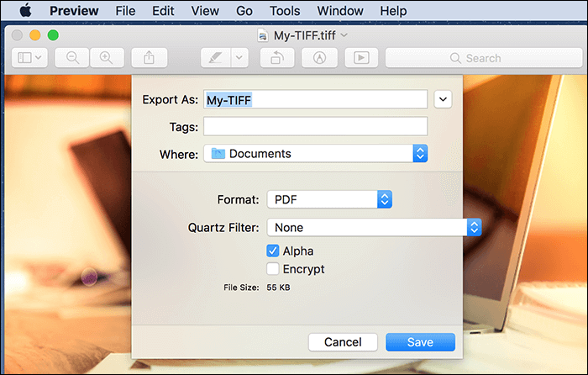Click the Save button

[x=420, y=342]
